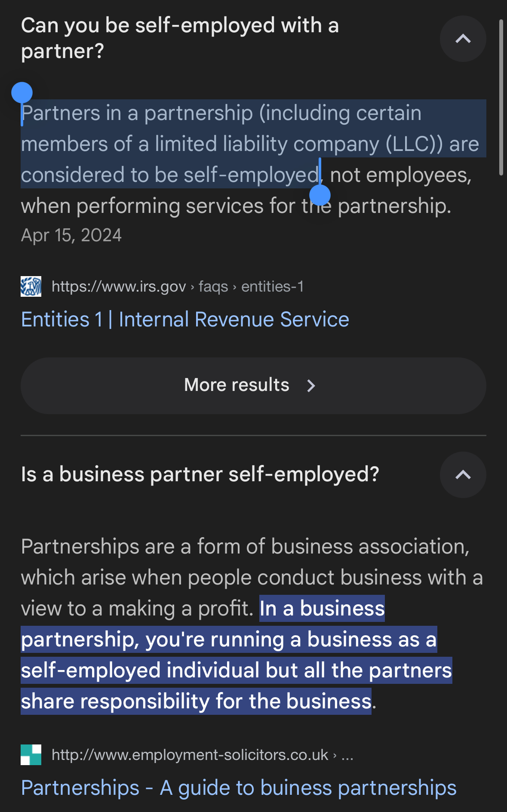Viewport: 507px width, 812px height.
Task: Open the Entities 1 | Internal Revenue Service link
Action: [185, 320]
